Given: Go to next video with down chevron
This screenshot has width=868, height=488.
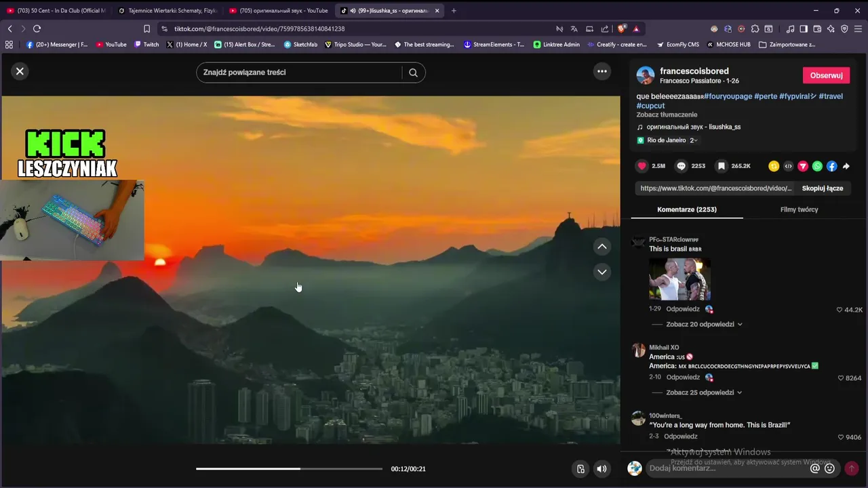Looking at the screenshot, I should pyautogui.click(x=602, y=272).
